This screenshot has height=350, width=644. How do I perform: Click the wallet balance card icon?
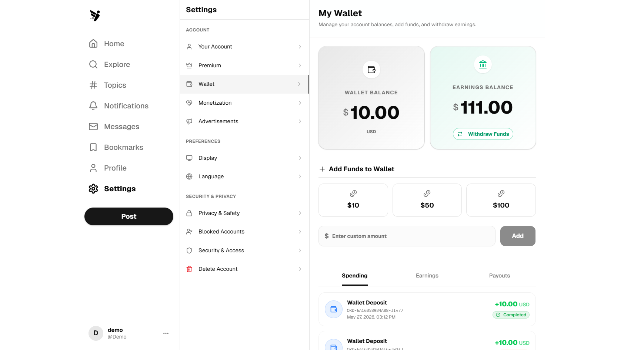click(371, 70)
